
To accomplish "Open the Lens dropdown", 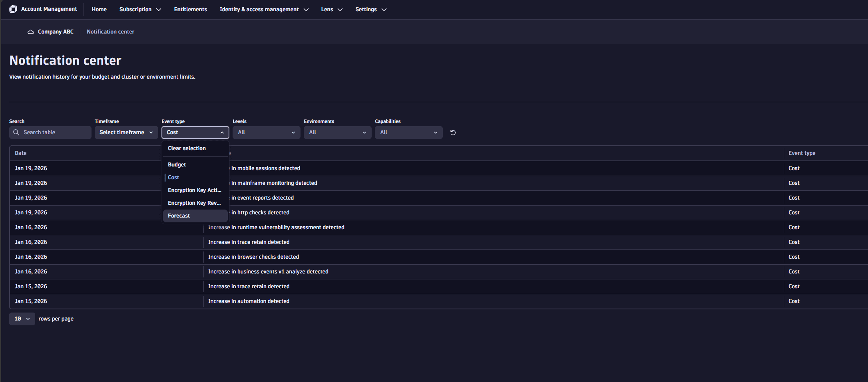I will [331, 9].
